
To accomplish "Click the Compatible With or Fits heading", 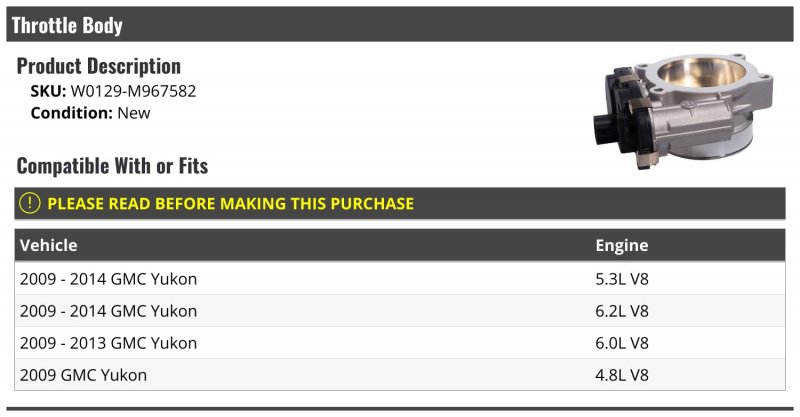I will (112, 166).
